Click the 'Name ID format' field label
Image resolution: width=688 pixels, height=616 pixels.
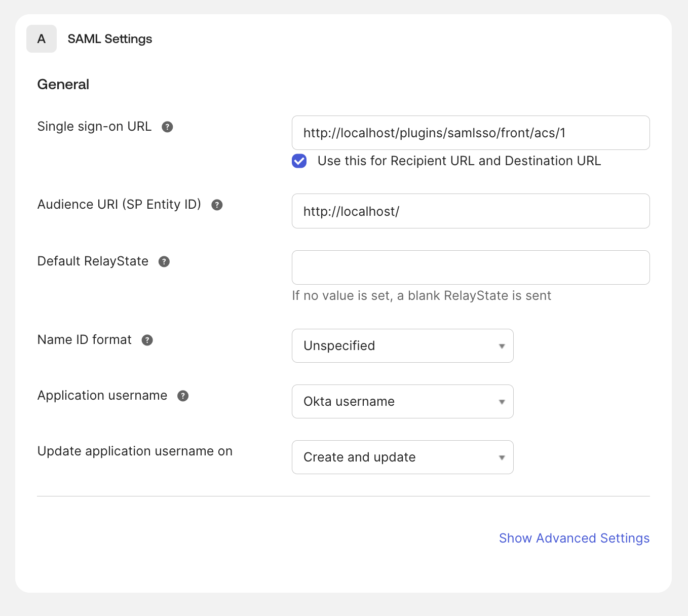coord(85,340)
